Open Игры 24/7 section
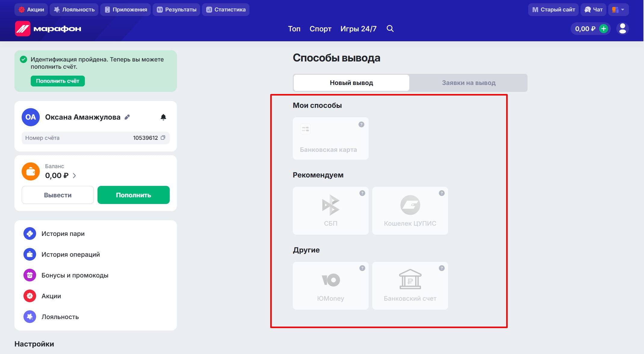The height and width of the screenshot is (354, 644). [x=358, y=29]
